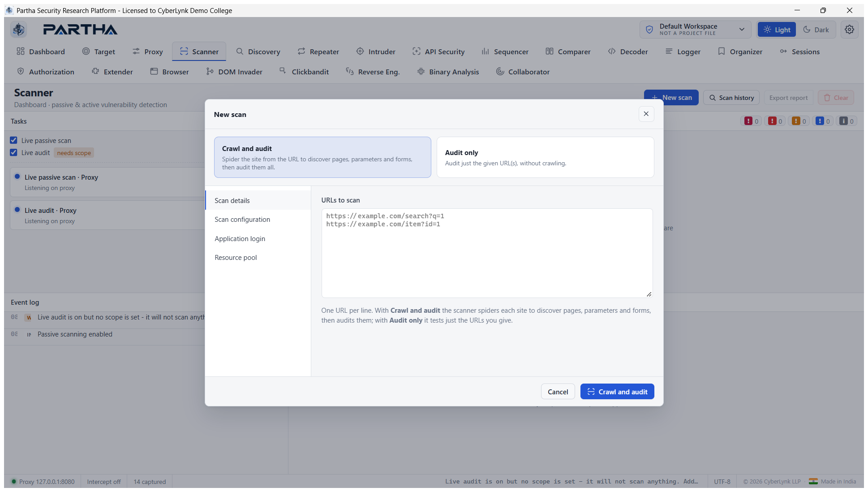Click the Comparer icon
This screenshot has width=868, height=492.
tap(550, 52)
